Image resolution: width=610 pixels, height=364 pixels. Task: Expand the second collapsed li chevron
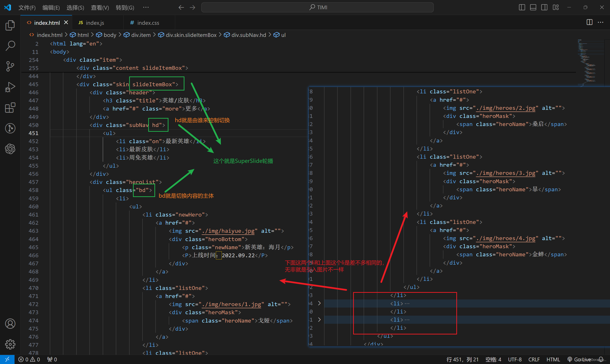coord(319,319)
